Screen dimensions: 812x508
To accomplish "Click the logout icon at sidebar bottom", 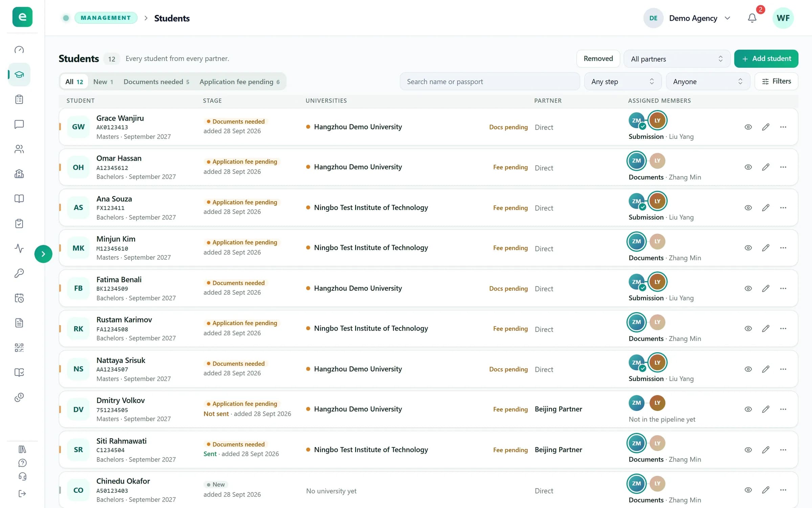I will point(22,493).
